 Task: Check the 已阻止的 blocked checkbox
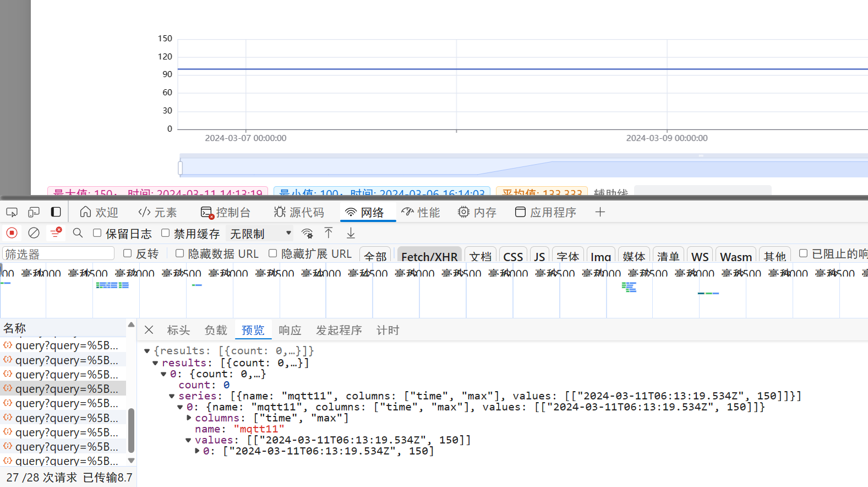pos(803,253)
